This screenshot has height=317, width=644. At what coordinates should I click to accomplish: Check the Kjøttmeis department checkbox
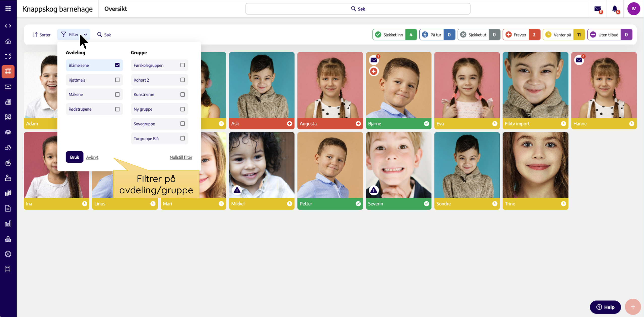coord(117,80)
